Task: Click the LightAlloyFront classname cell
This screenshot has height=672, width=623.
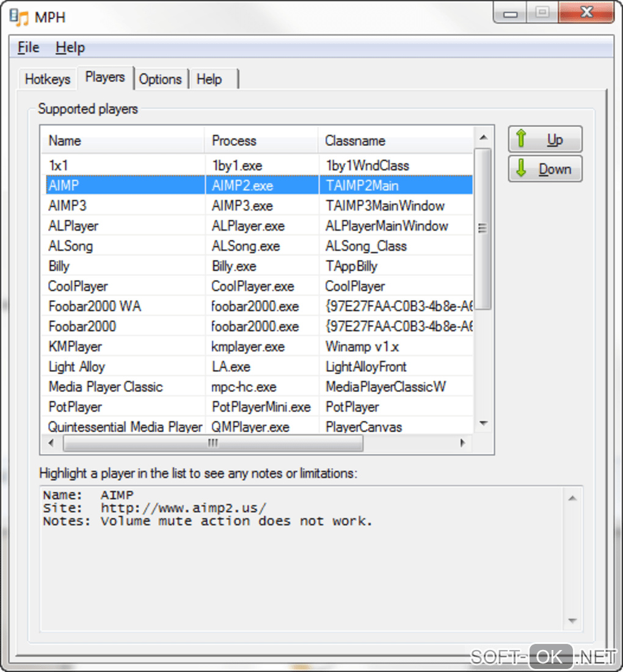Action: coord(396,367)
